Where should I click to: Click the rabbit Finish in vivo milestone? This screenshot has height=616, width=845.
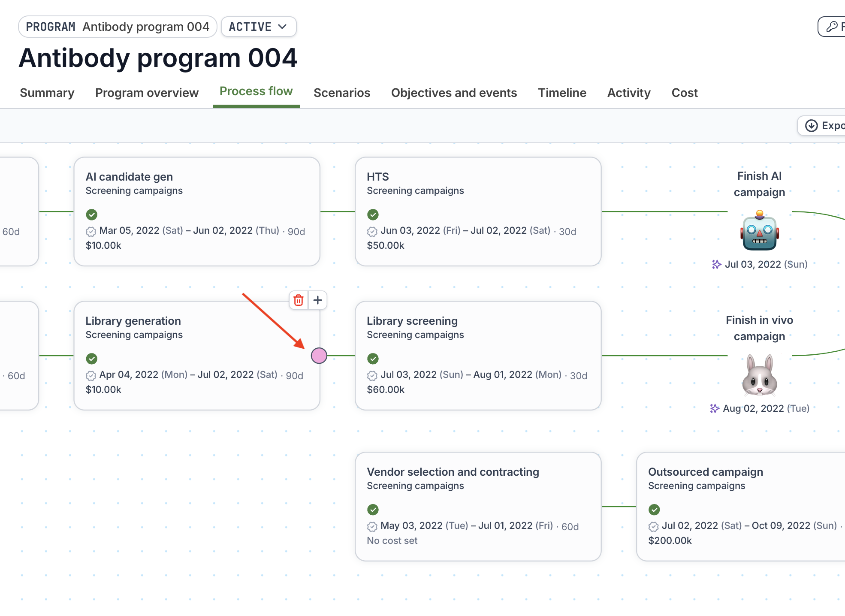tap(759, 375)
